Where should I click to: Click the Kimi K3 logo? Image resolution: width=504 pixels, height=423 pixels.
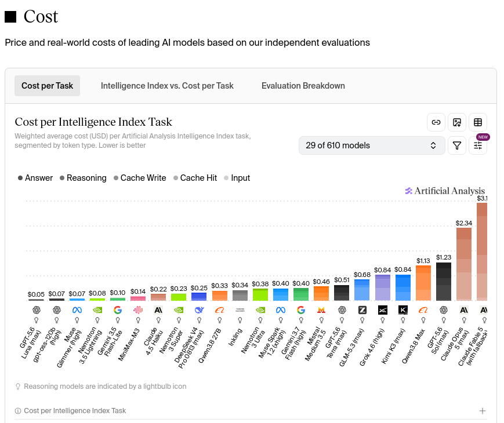(x=403, y=310)
